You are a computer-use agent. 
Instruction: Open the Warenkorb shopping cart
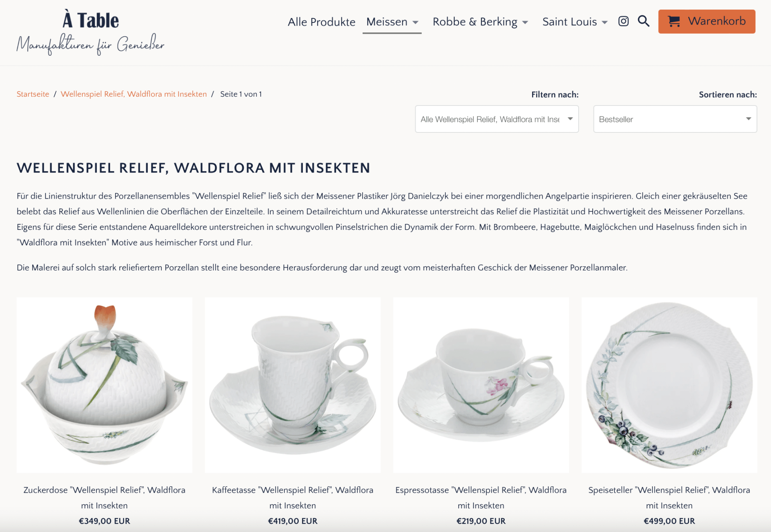[707, 21]
